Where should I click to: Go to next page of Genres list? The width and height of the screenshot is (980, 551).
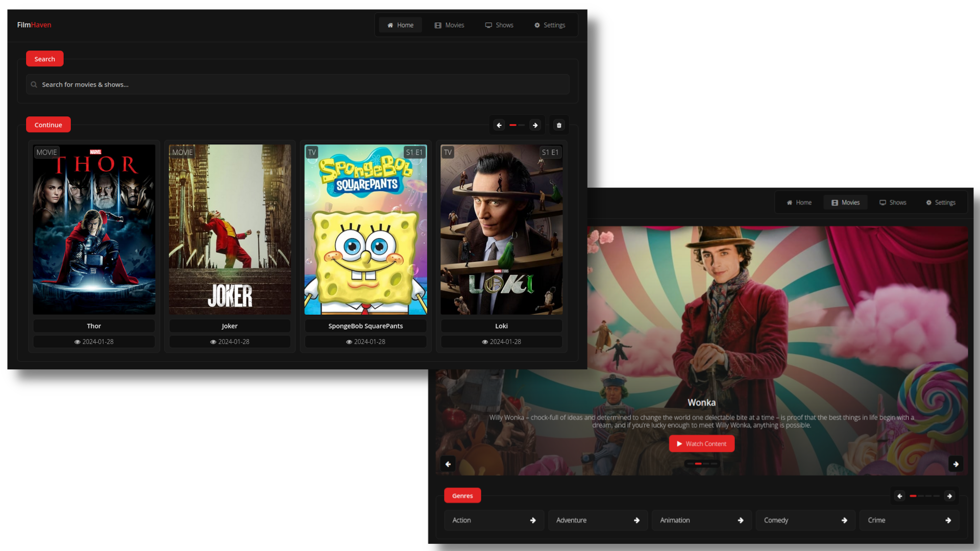coord(949,496)
